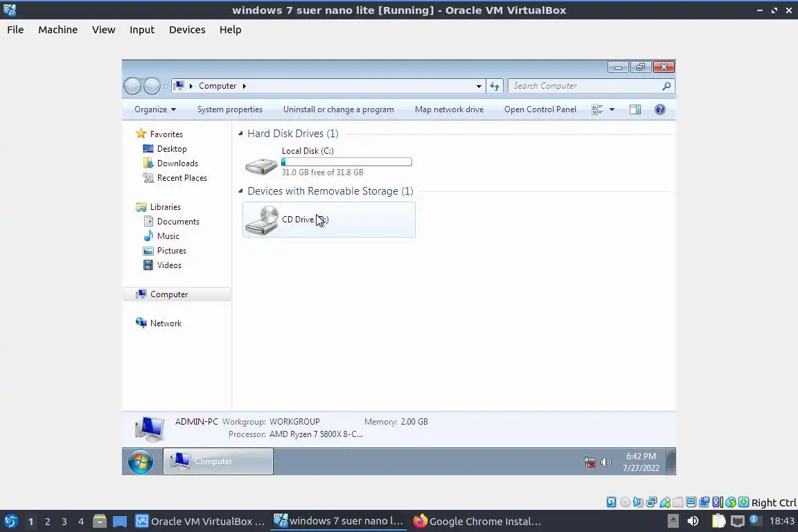The image size is (798, 532).
Task: Click VirtualBox hard disk activity indicator
Action: coord(611,502)
